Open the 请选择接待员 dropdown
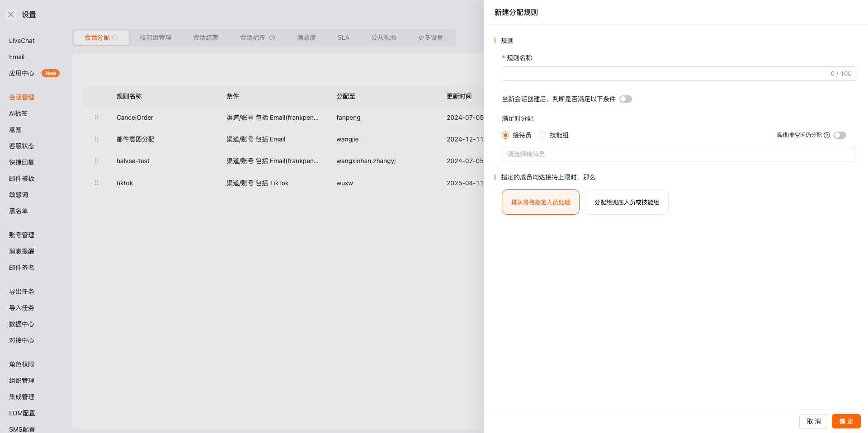868x433 pixels. tap(679, 154)
